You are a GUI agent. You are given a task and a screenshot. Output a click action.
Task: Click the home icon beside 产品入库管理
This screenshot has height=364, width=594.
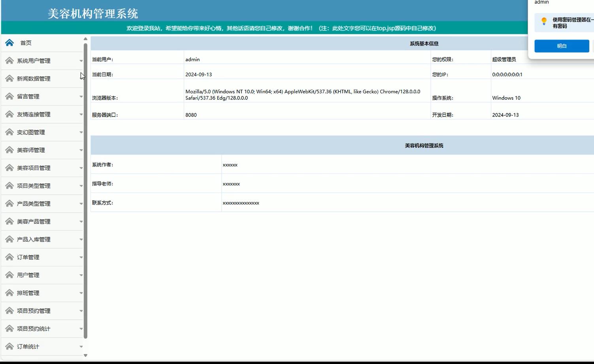click(9, 239)
